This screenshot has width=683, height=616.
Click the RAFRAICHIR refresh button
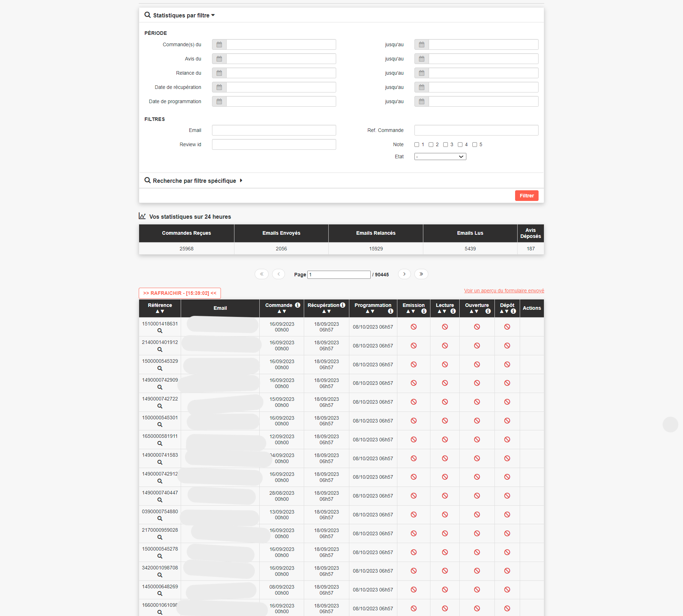pos(180,293)
